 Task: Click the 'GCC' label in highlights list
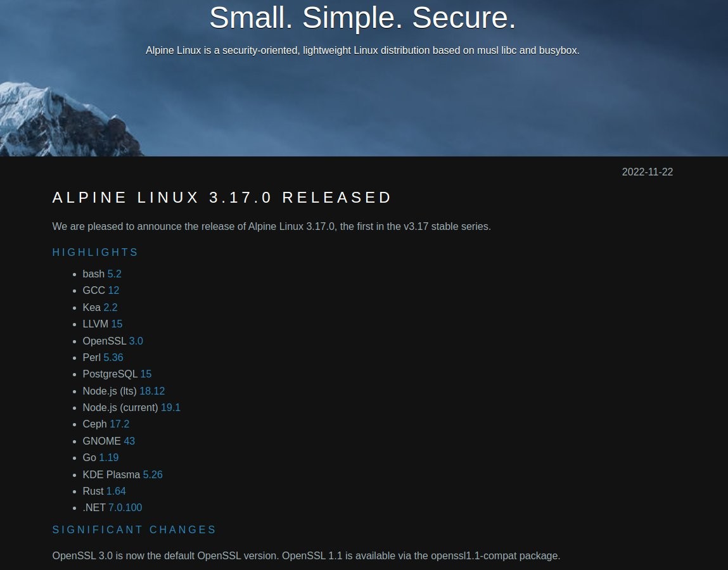(x=94, y=291)
